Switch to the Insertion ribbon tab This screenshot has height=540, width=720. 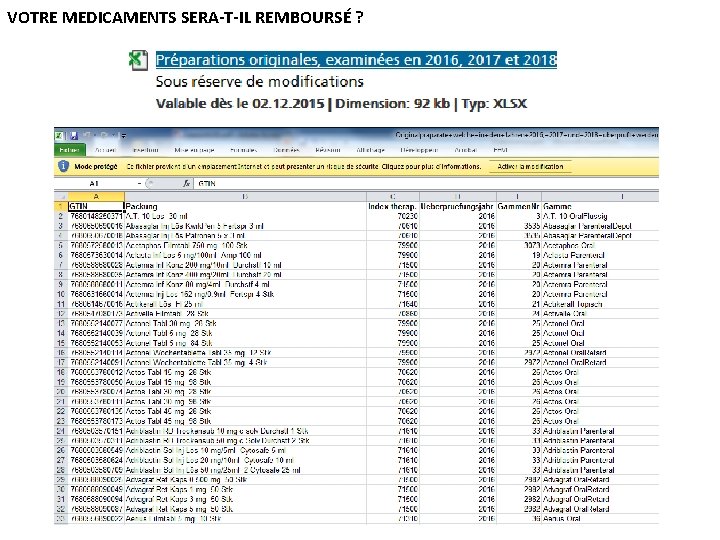click(146, 150)
